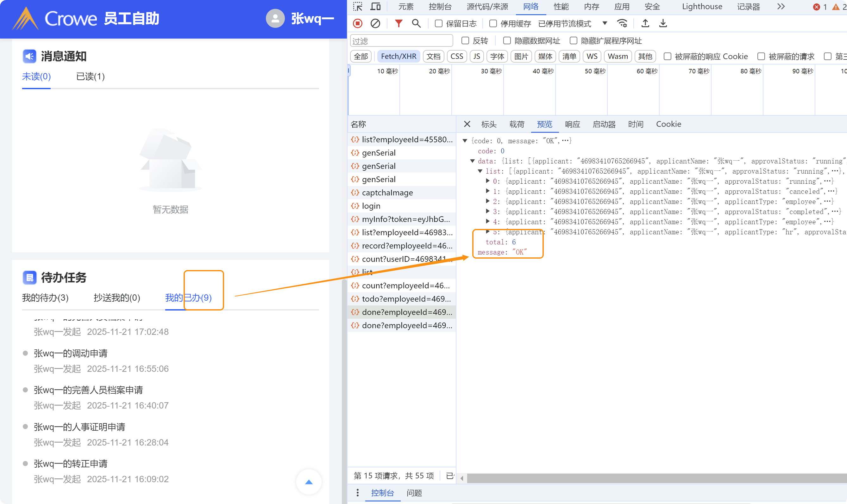Click into the 过滤 filter field
Viewport: 847px width, 504px height.
pyautogui.click(x=401, y=41)
